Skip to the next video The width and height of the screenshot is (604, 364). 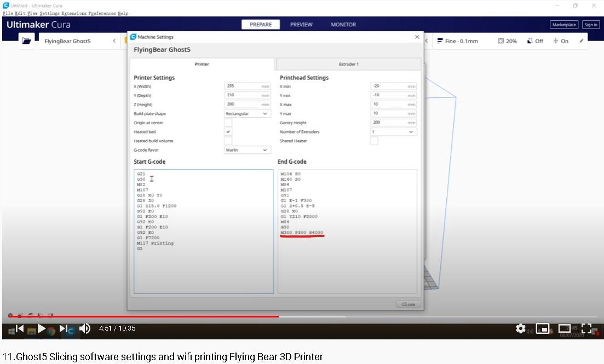(63, 328)
